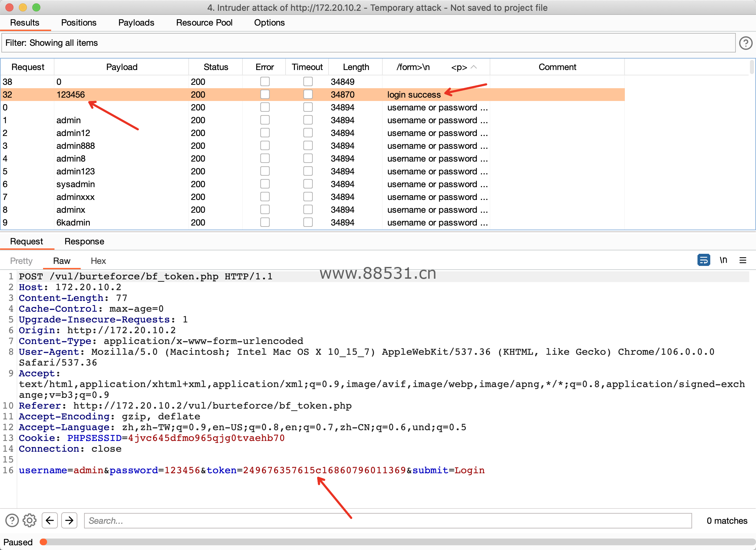
Task: Select row with payload admin888
Action: click(313, 146)
